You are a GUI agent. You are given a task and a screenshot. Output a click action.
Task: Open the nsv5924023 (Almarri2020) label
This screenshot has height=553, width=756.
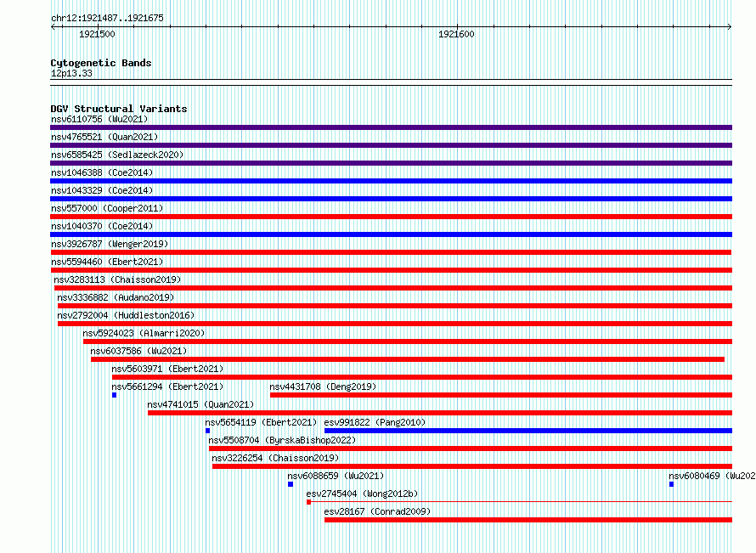144,333
